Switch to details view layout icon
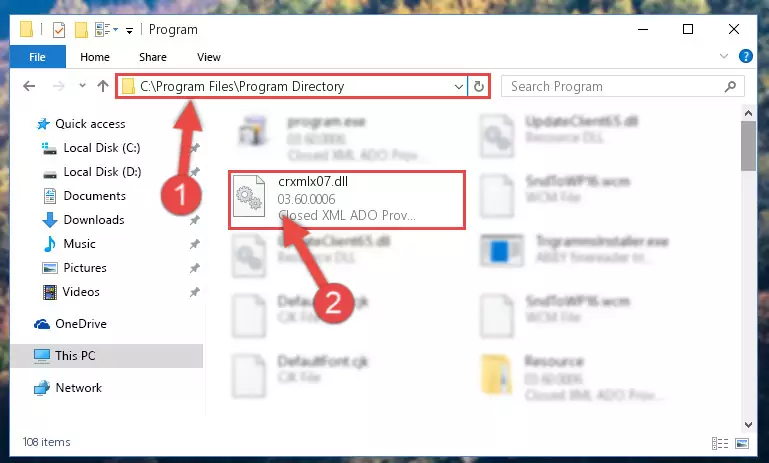This screenshot has width=769, height=463. 719,443
